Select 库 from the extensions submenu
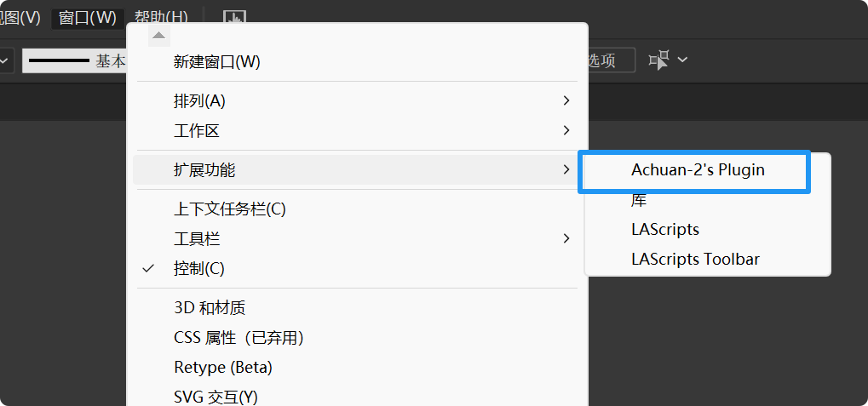 pos(639,201)
